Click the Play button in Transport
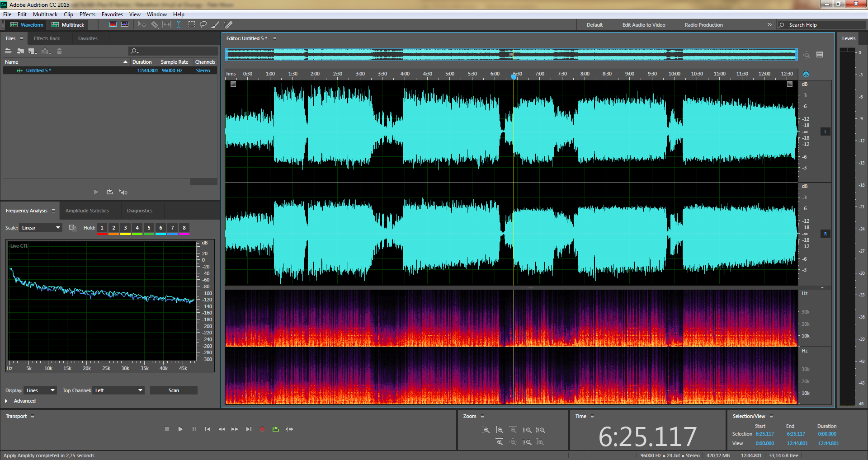 tap(180, 429)
